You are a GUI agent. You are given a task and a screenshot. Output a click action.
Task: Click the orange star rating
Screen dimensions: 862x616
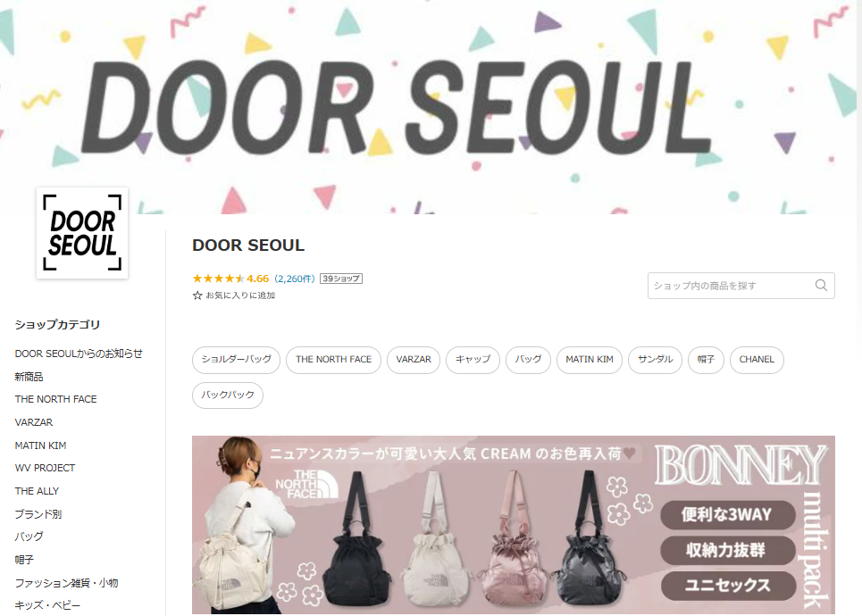pyautogui.click(x=218, y=279)
